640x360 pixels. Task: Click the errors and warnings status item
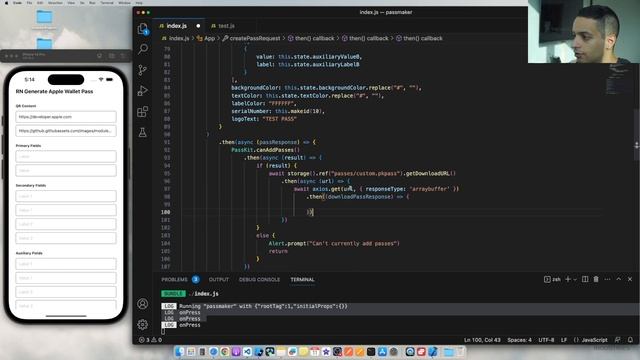point(150,340)
